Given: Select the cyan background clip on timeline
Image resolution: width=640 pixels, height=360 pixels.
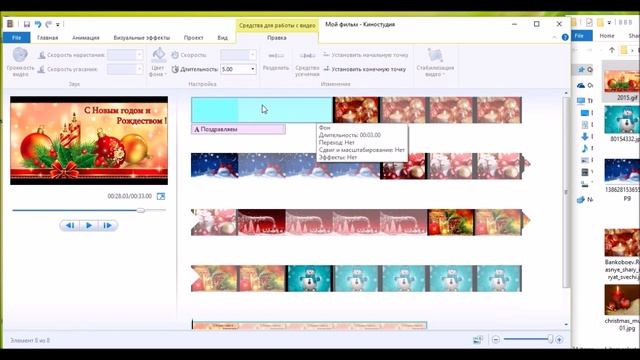Looking at the screenshot, I should pyautogui.click(x=262, y=110).
